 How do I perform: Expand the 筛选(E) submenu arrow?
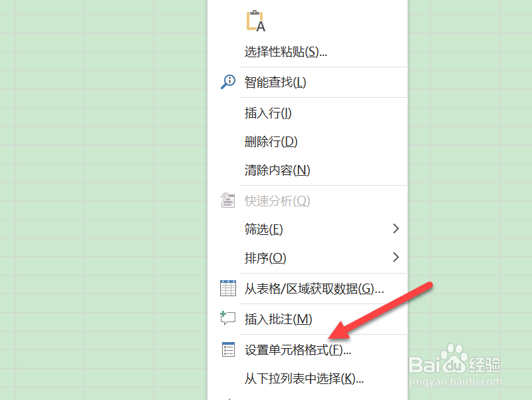[x=396, y=228]
